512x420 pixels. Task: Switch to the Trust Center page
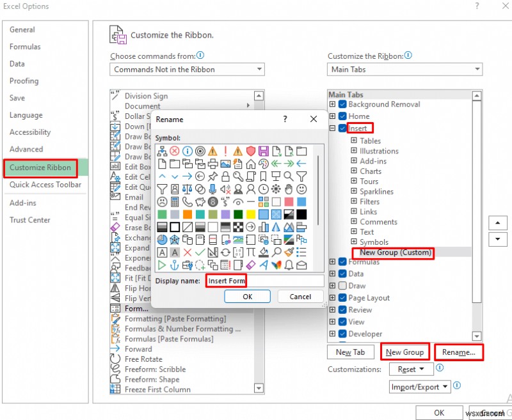click(29, 219)
